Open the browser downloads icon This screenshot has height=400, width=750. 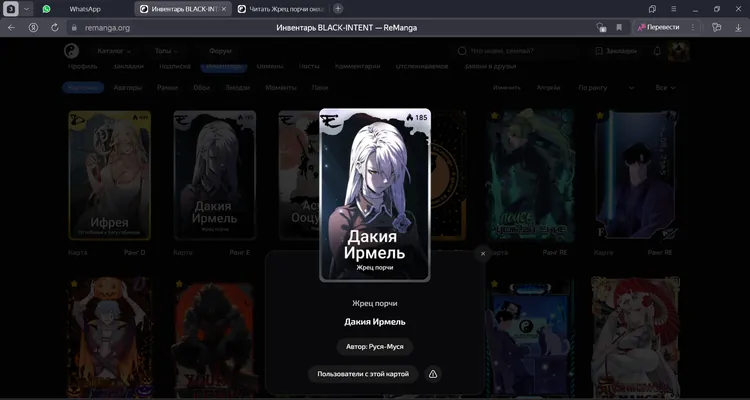pyautogui.click(x=739, y=28)
